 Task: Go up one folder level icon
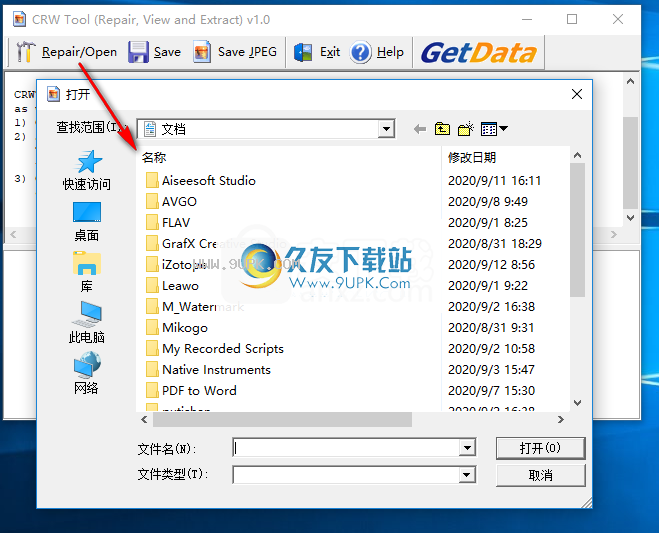(x=442, y=129)
